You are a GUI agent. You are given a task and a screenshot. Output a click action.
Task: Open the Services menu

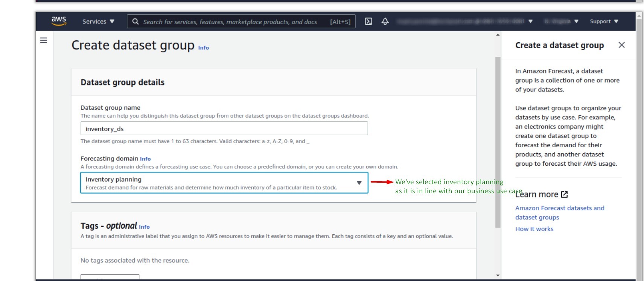pyautogui.click(x=98, y=21)
